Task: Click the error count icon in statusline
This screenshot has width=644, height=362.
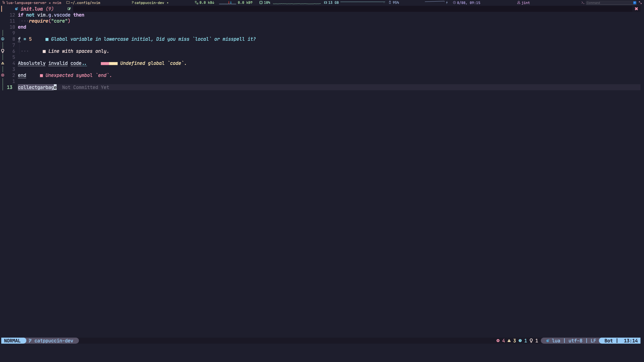Action: click(x=498, y=341)
